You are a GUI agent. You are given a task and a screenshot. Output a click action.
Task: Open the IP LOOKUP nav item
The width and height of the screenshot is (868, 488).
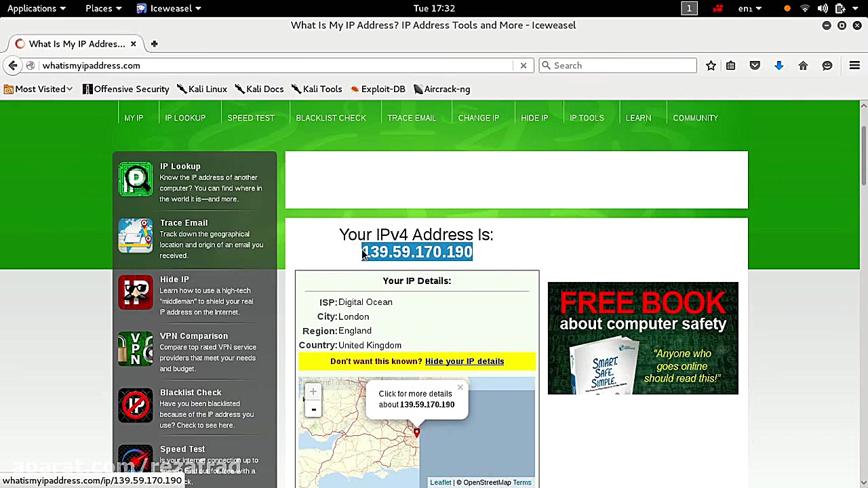point(185,118)
